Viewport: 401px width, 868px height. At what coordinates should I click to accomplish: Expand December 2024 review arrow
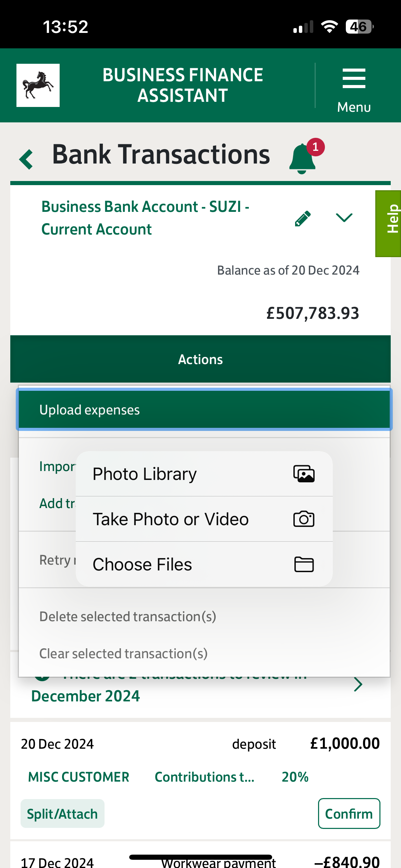[x=358, y=685]
